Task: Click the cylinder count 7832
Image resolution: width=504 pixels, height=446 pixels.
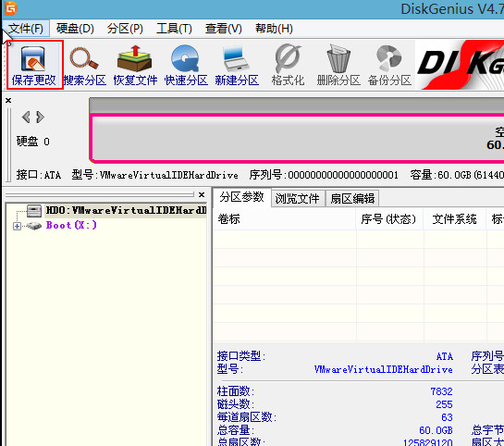Action: (x=442, y=391)
